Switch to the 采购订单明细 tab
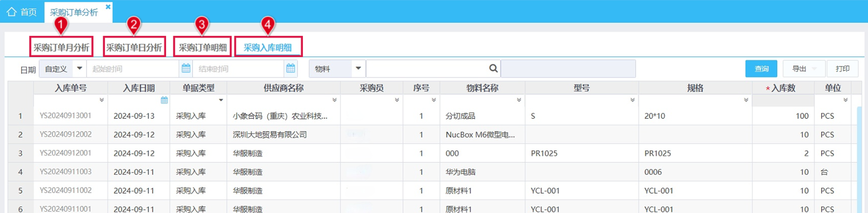 pyautogui.click(x=202, y=47)
